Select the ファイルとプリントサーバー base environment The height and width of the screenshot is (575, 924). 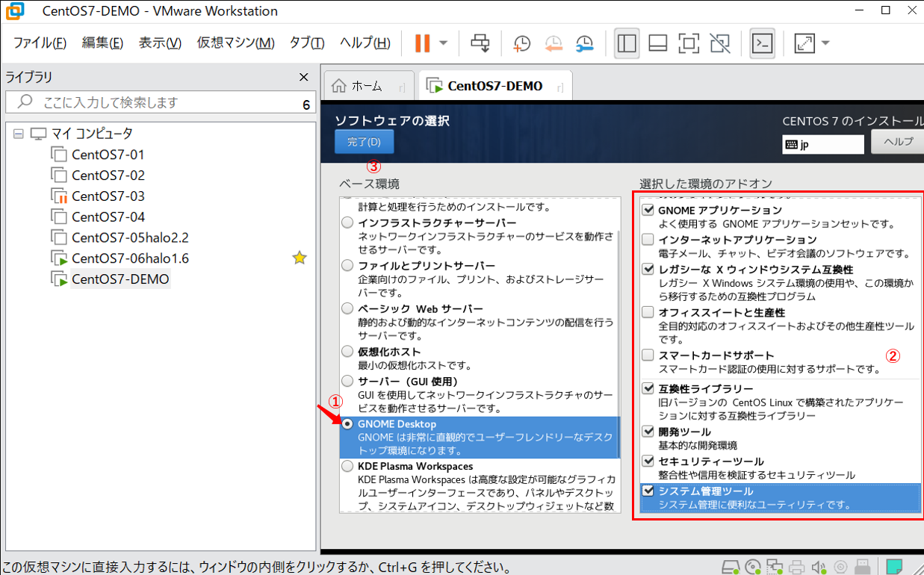point(347,266)
